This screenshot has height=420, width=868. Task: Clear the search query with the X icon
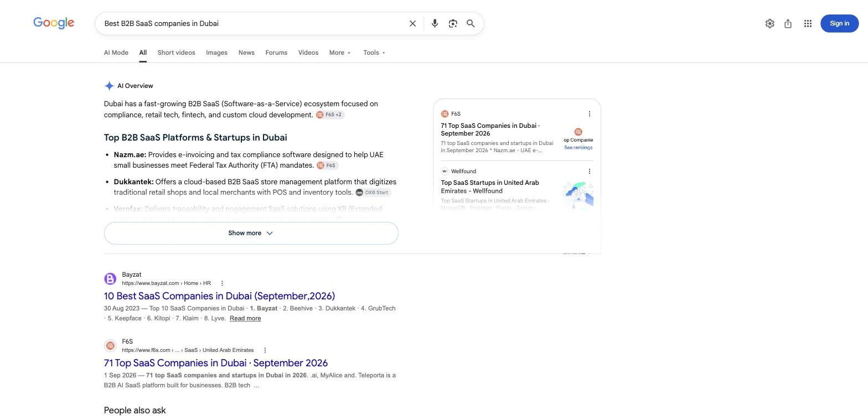(x=412, y=23)
